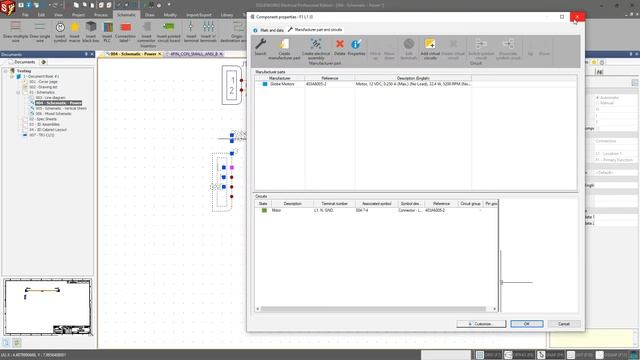Screen dimensions: 640x360
Task: Switch to Manufacturer part and circuits tab
Action: tap(315, 30)
